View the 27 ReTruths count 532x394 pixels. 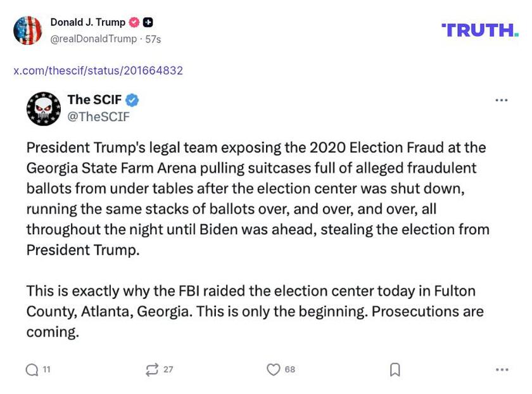tap(167, 368)
